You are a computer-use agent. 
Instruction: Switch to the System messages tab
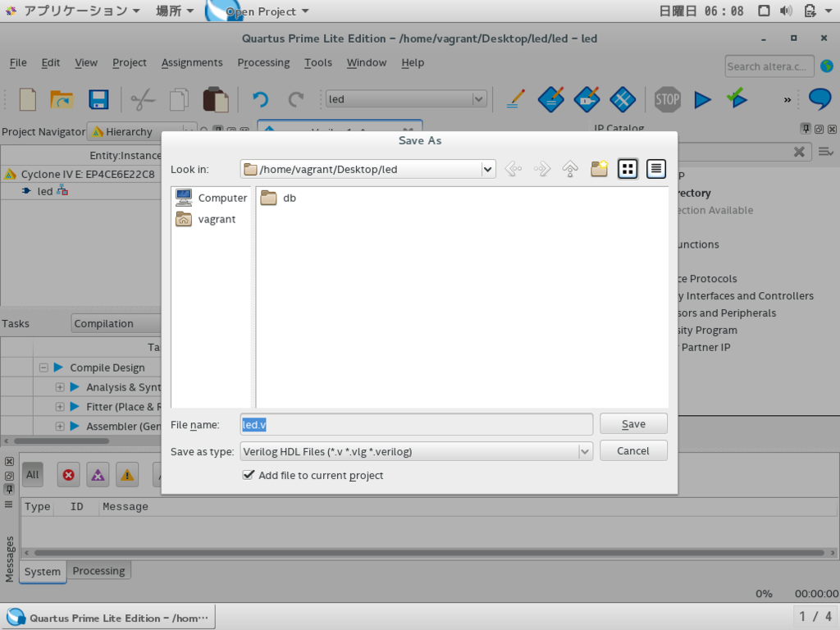[x=43, y=572]
